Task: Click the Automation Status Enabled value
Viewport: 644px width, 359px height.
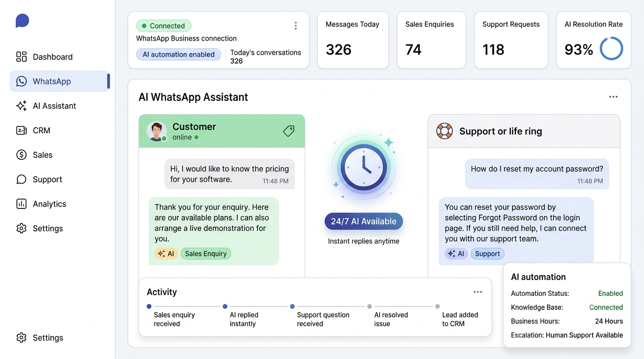Action: (x=610, y=294)
